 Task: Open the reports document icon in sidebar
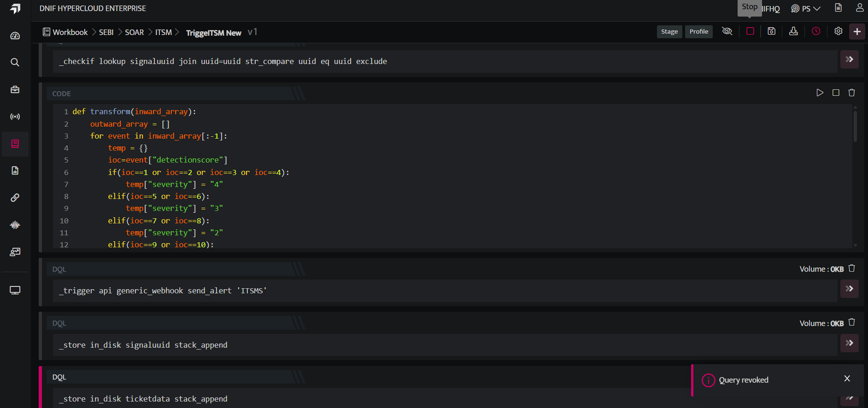(x=15, y=170)
